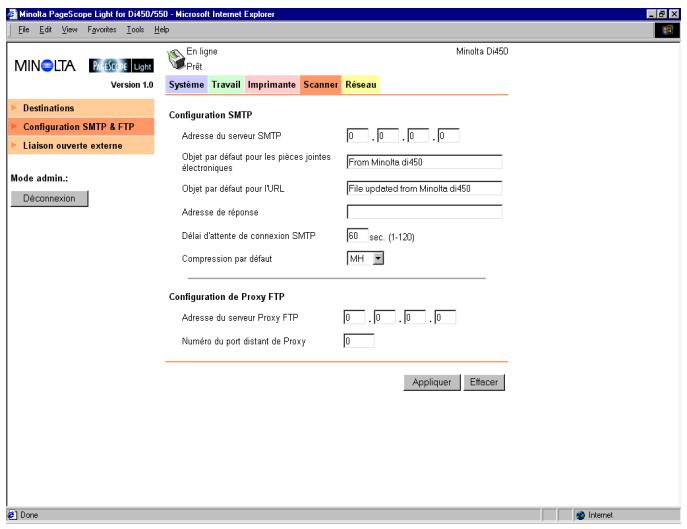Click the Numéro du port distant label
Screen dimensions: 687x529
[x=244, y=341]
